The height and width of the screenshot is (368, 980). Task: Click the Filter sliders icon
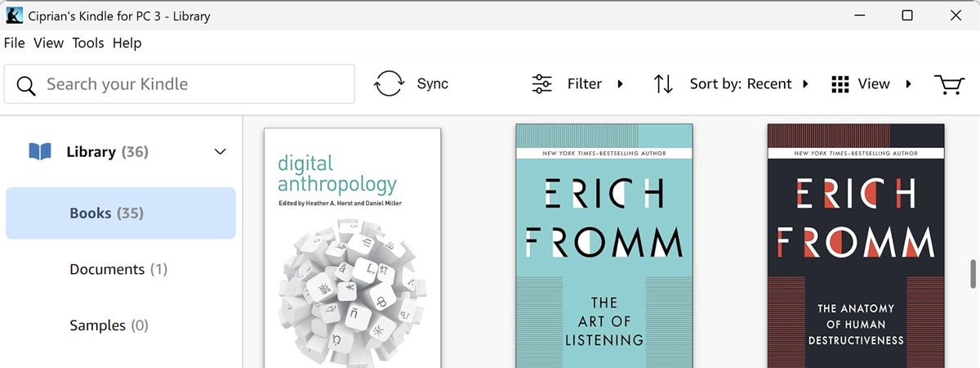[542, 83]
